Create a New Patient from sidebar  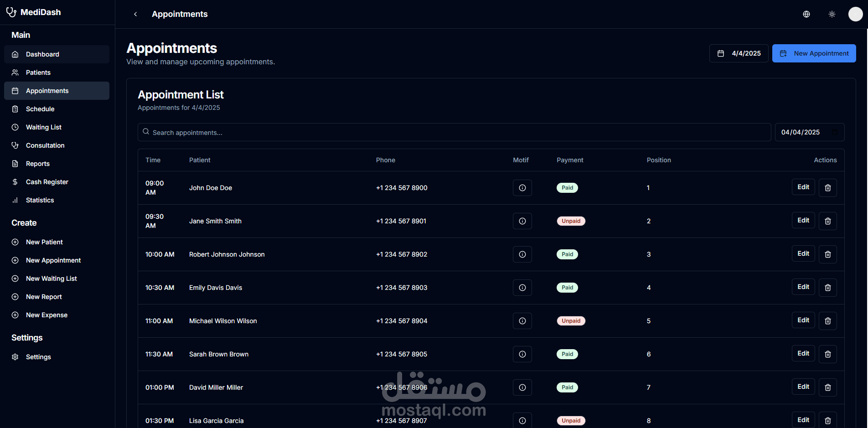[57, 242]
